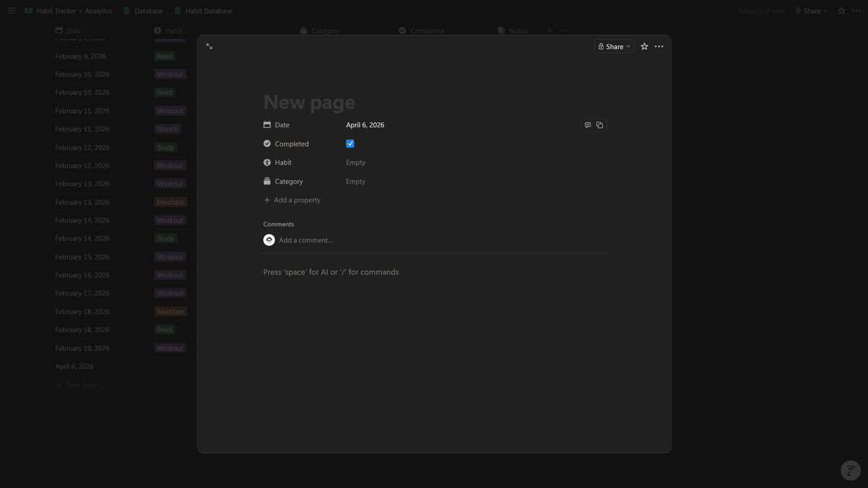Click the Workout tag in February 19 row
Screen dimensions: 868x488
170,348
